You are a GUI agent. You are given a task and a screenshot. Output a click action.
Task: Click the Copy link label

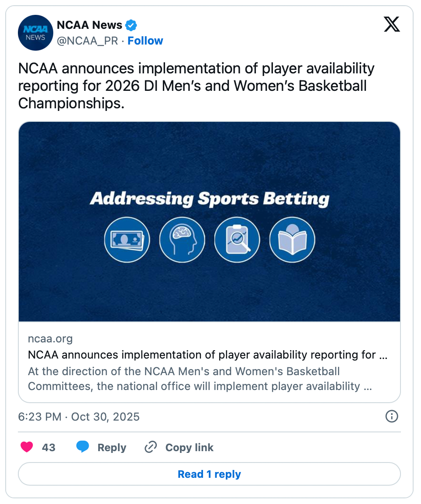tap(189, 447)
